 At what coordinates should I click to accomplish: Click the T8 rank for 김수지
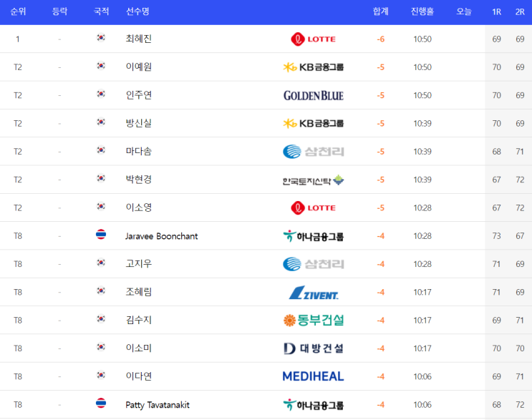pyautogui.click(x=18, y=321)
